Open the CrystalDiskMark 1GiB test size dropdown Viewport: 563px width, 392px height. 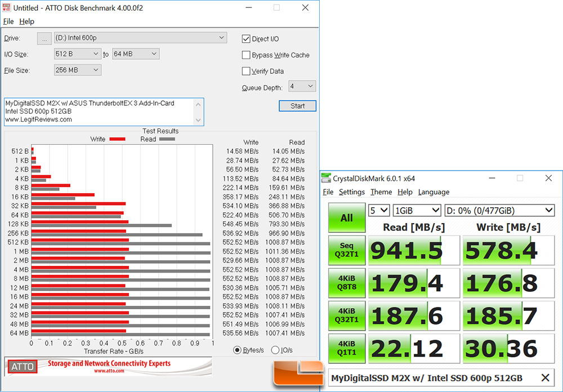coord(417,211)
